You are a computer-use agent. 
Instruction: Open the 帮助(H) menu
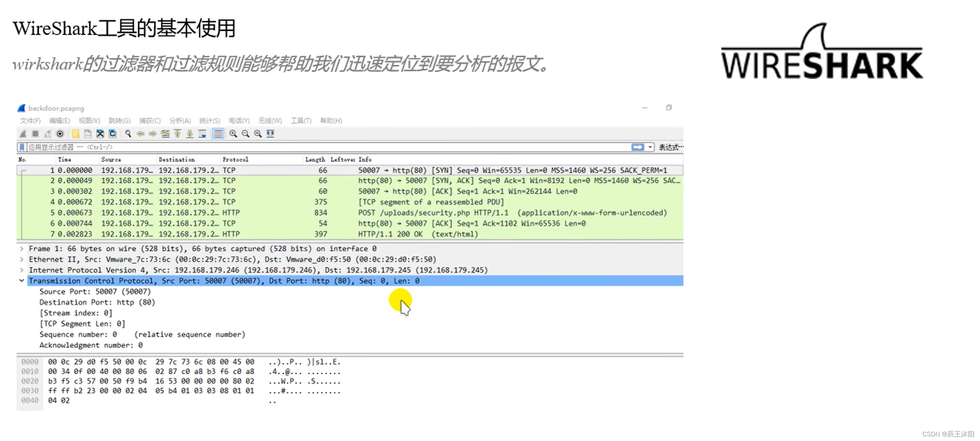coord(331,121)
